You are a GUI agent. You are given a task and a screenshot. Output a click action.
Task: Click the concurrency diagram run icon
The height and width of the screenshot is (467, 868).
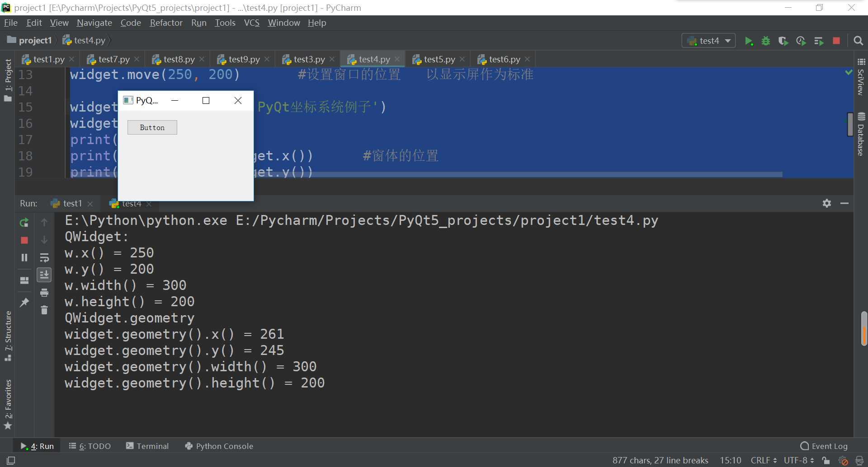click(819, 41)
